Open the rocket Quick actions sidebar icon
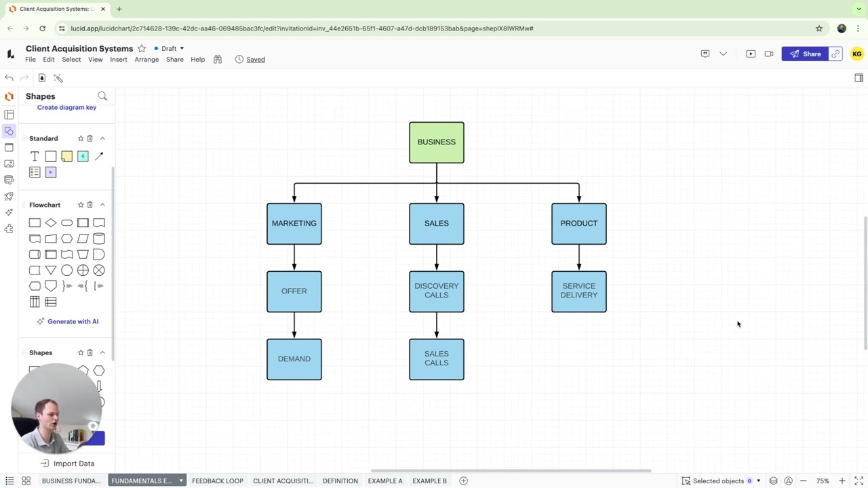 9,196
